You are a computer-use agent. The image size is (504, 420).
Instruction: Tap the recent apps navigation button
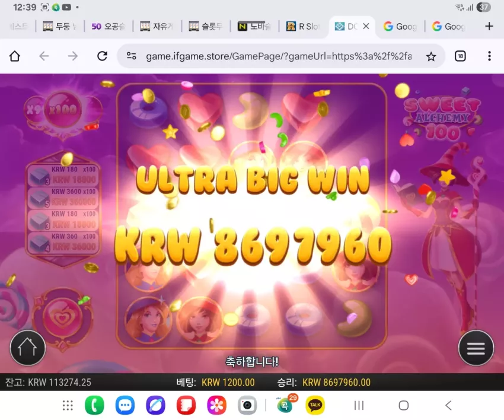(x=359, y=406)
